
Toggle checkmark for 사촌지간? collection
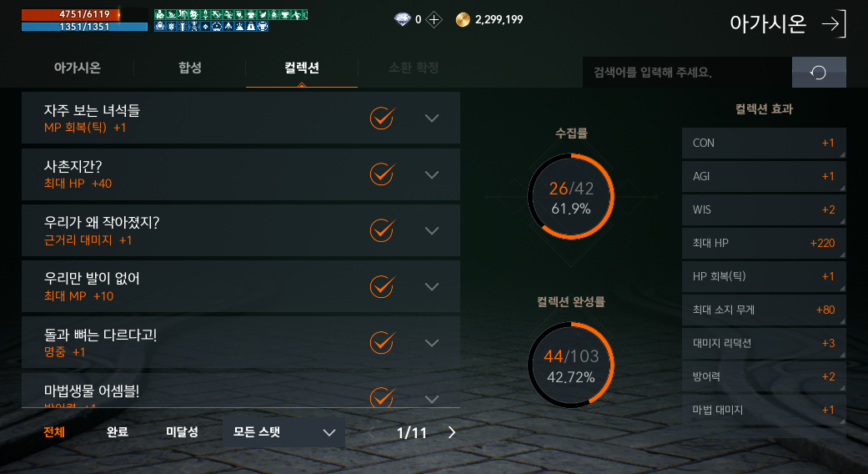pos(382,174)
